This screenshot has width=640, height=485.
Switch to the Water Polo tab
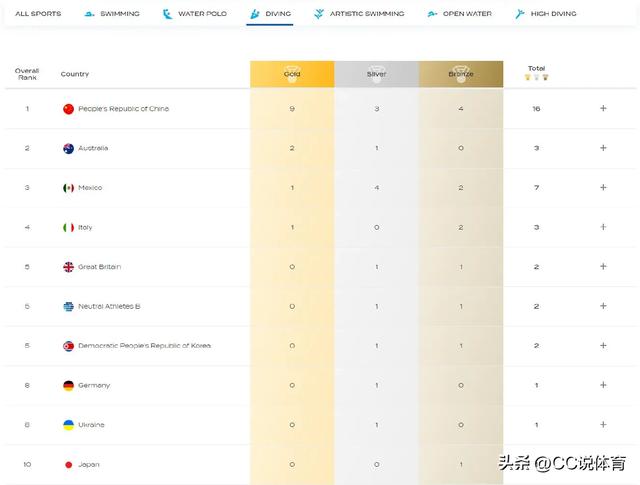click(194, 13)
